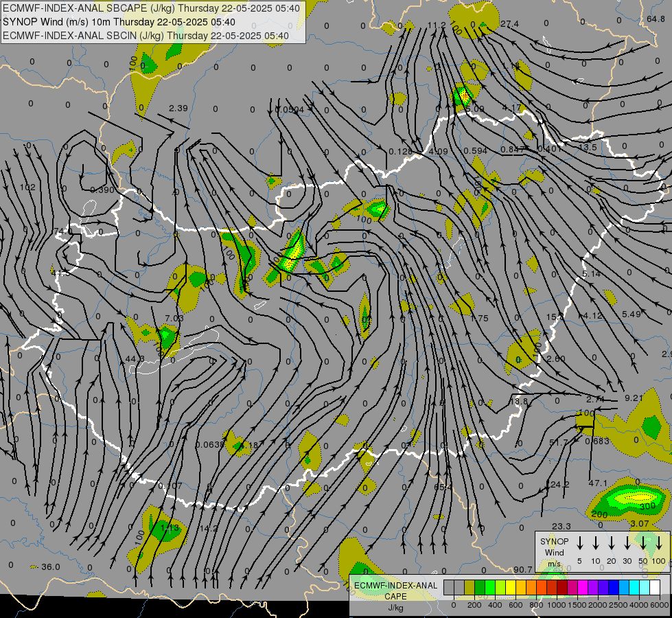This screenshot has height=618, width=672.
Task: Click the 13.5 value on the map
Action: pos(588,147)
